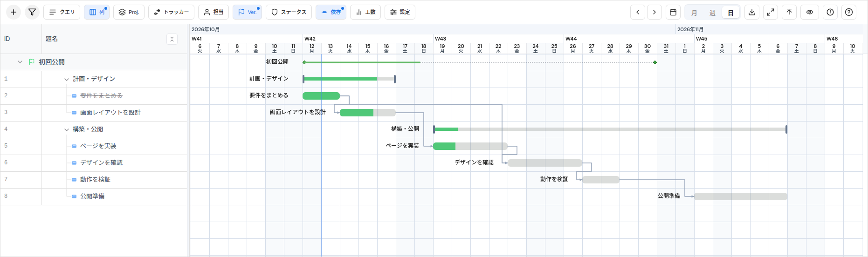Click the 計画・デザイン summary bar
The height and width of the screenshot is (257, 868).
click(349, 79)
